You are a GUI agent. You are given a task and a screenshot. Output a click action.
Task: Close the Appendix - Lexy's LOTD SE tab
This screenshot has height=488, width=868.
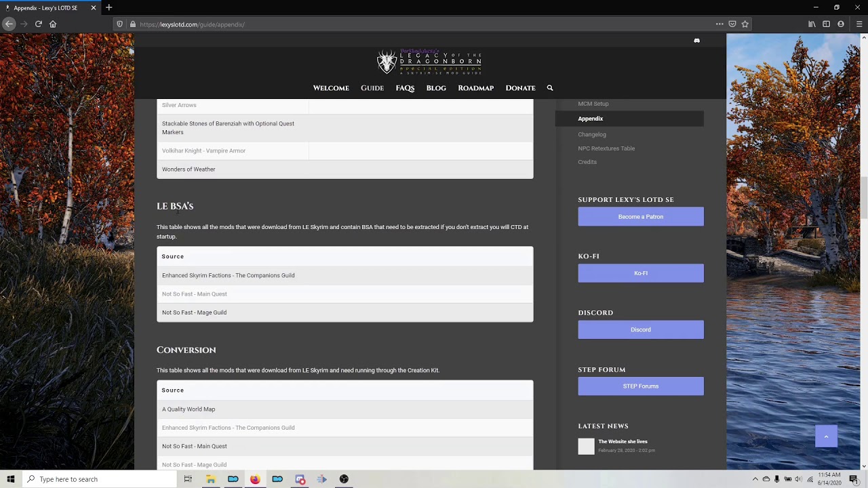[x=94, y=8]
